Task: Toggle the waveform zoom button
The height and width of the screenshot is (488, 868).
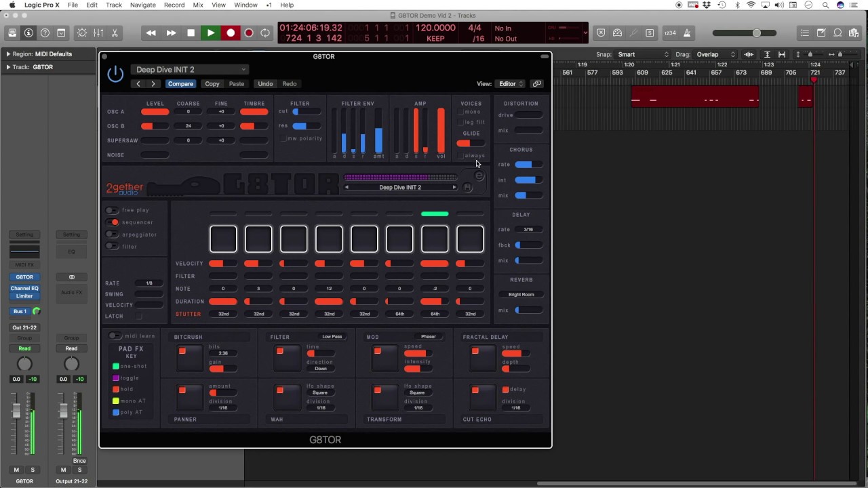Action: [x=749, y=54]
